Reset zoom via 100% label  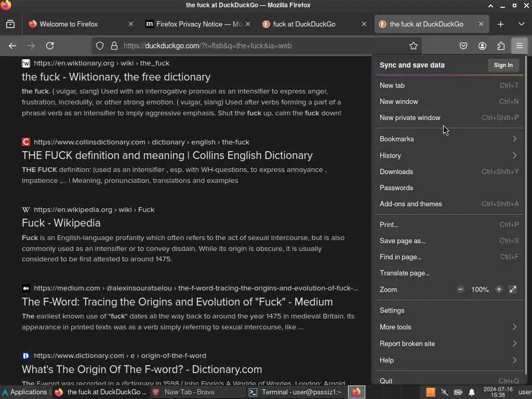[x=480, y=289]
